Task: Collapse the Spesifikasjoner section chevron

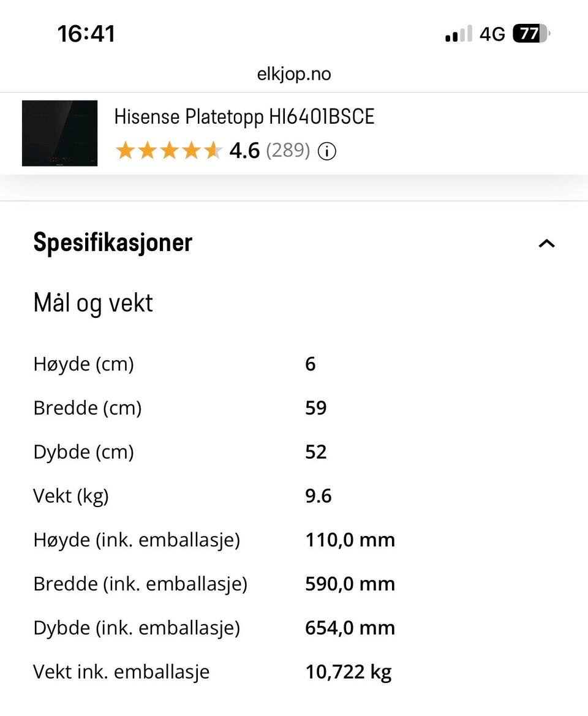Action: (x=546, y=243)
